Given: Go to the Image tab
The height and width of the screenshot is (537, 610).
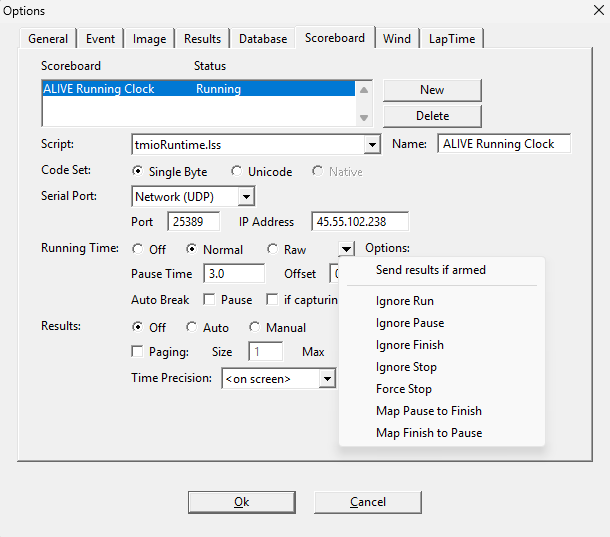Looking at the screenshot, I should tap(149, 39).
